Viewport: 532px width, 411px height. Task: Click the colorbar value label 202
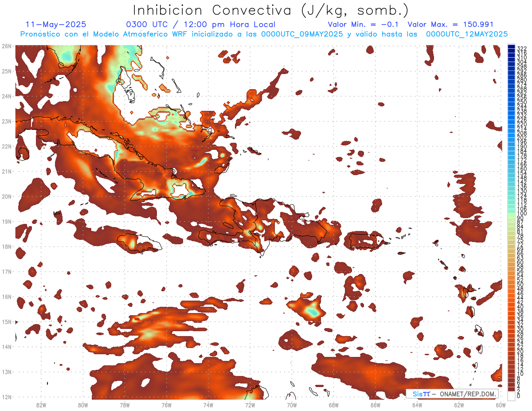(x=522, y=137)
